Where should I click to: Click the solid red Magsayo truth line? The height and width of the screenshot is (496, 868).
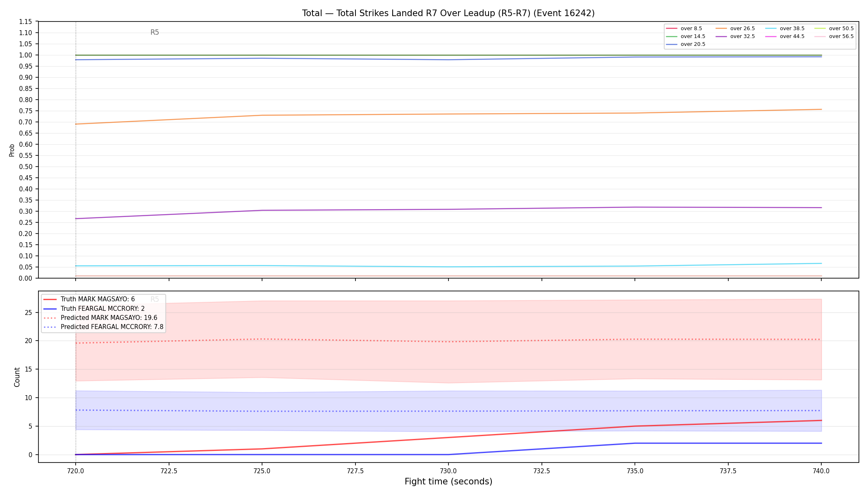point(448,437)
